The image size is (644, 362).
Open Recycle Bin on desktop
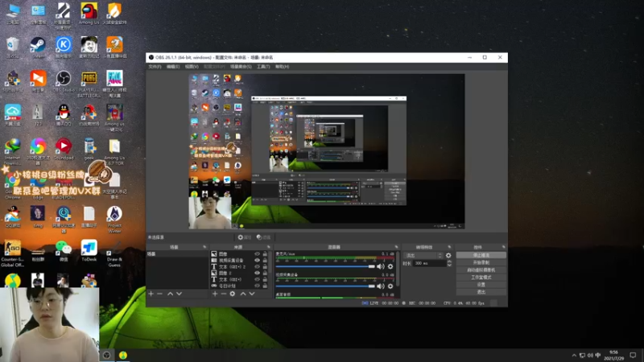[x=12, y=47]
